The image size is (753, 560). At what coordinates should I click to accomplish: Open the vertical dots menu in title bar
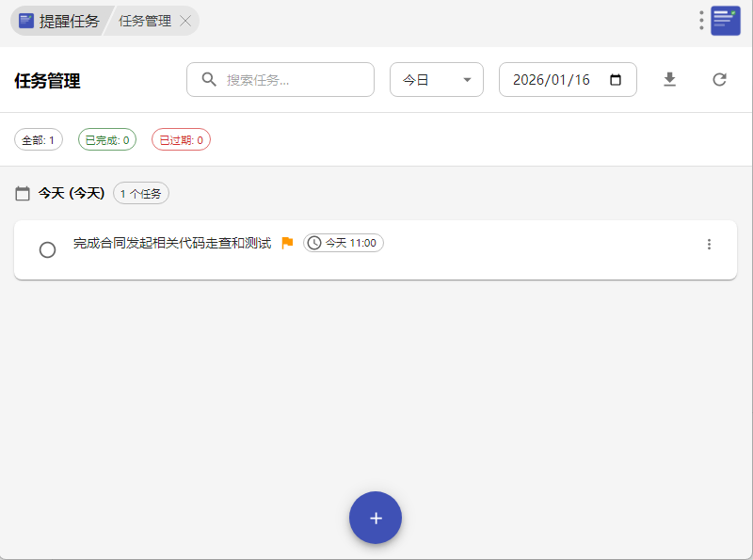point(701,21)
